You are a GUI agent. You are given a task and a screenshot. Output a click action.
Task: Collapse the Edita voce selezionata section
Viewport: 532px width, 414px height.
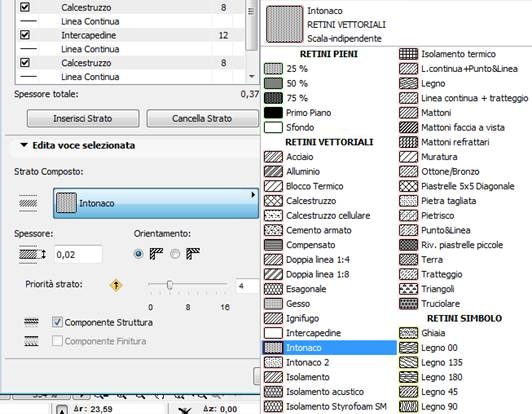tap(24, 145)
